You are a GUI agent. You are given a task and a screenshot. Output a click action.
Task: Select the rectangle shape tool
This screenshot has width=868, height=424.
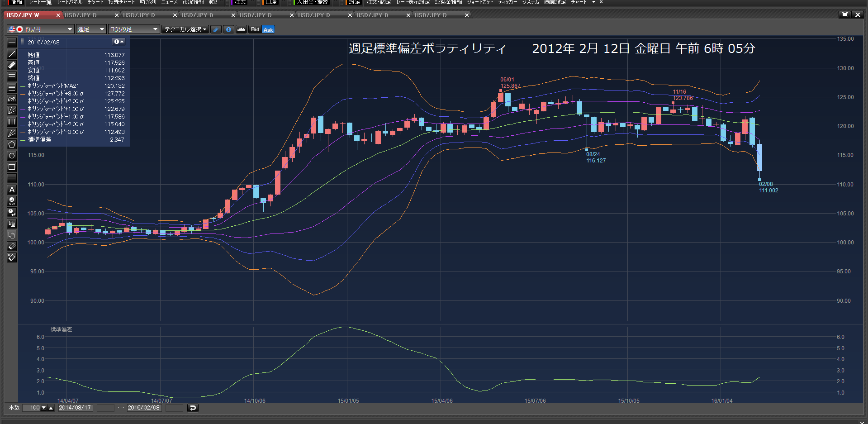tap(12, 167)
